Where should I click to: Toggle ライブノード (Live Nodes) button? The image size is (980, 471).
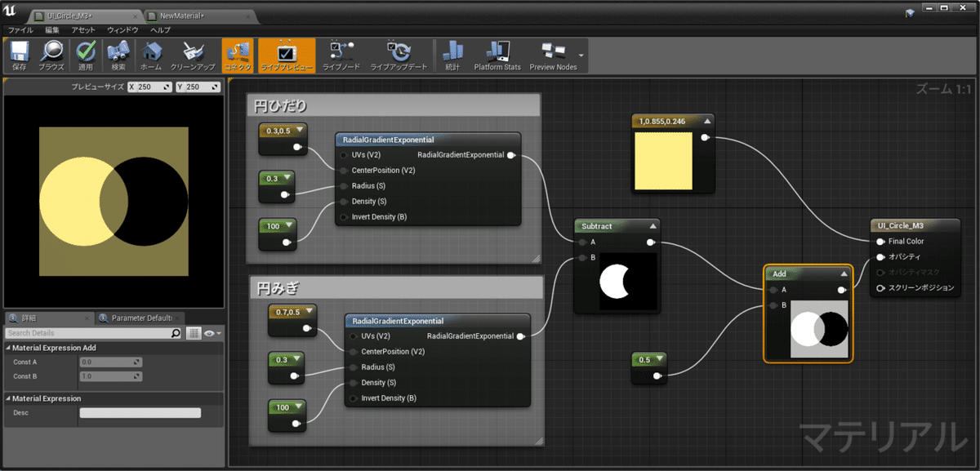(341, 56)
